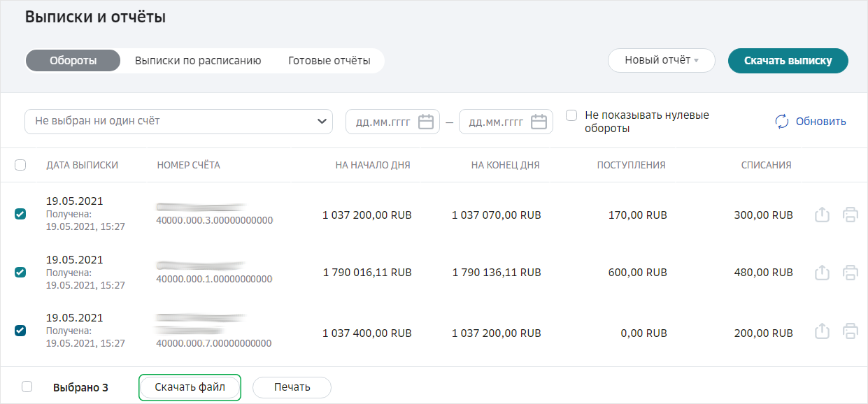The image size is (868, 404).
Task: Click the value '1 037 400,00 RUB'
Action: point(367,333)
